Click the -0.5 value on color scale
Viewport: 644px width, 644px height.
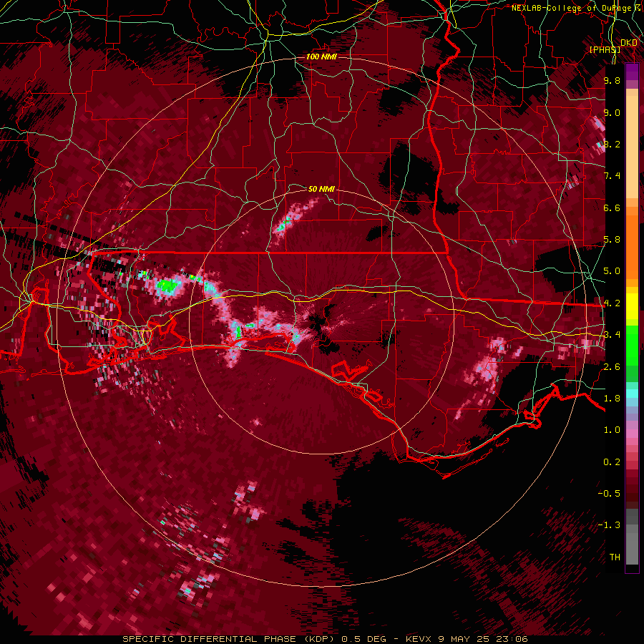[x=609, y=494]
